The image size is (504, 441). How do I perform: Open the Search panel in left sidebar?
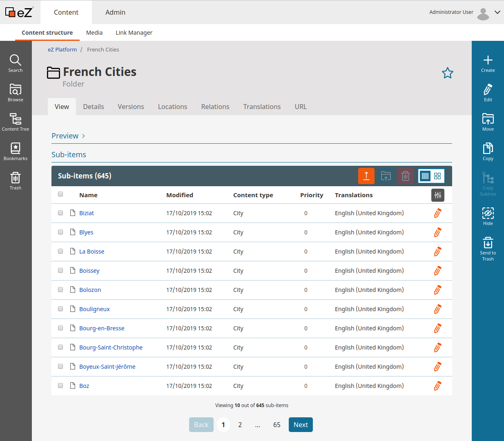16,63
